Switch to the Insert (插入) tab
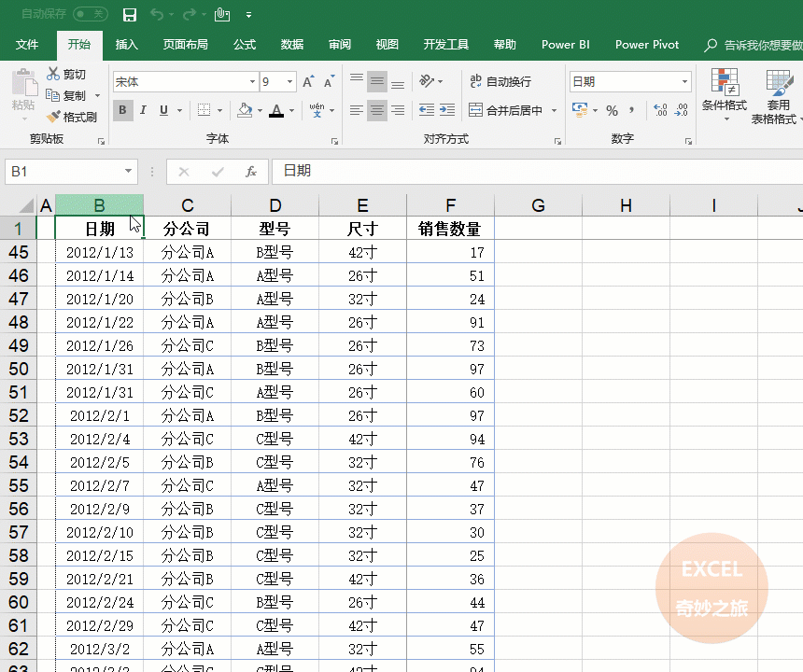 click(126, 45)
